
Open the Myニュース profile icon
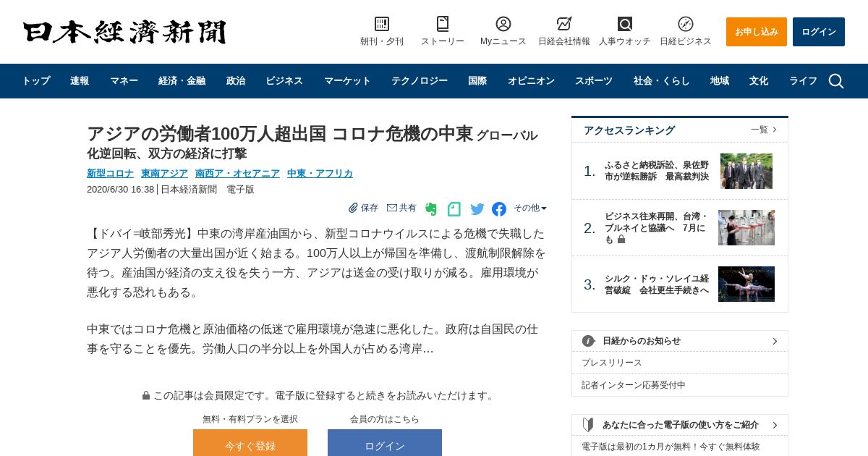503,24
